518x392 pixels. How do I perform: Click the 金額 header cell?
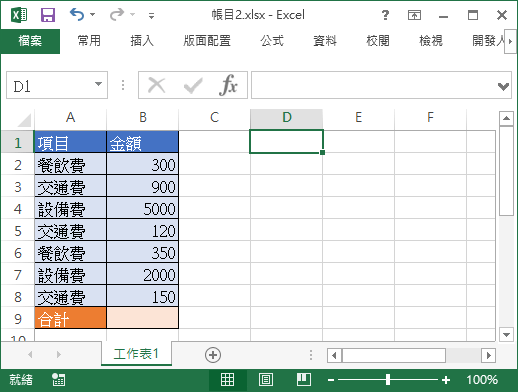pos(143,143)
